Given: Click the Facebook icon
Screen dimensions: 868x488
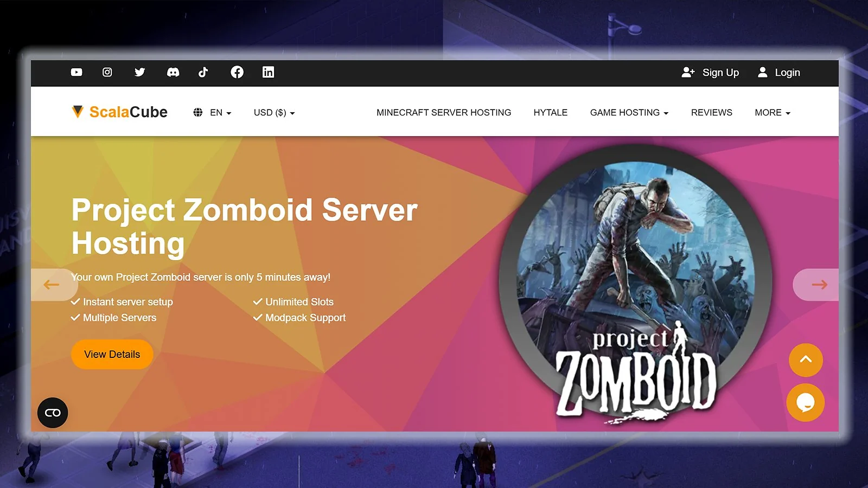Looking at the screenshot, I should (237, 72).
